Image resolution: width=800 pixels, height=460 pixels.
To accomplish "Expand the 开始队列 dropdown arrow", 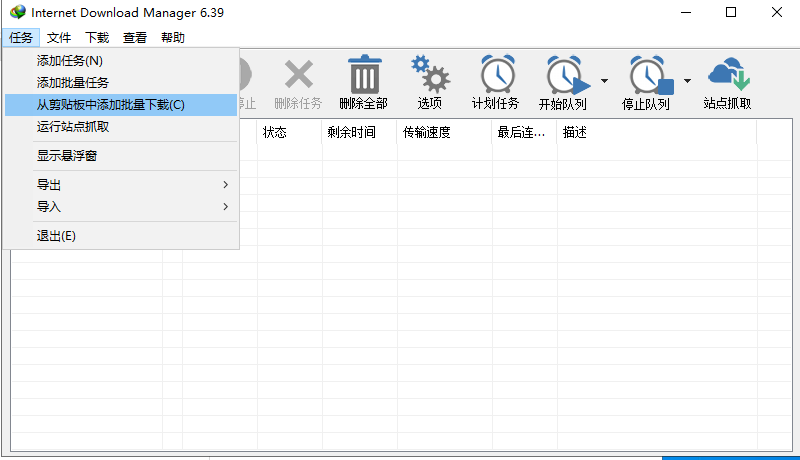I will 604,80.
